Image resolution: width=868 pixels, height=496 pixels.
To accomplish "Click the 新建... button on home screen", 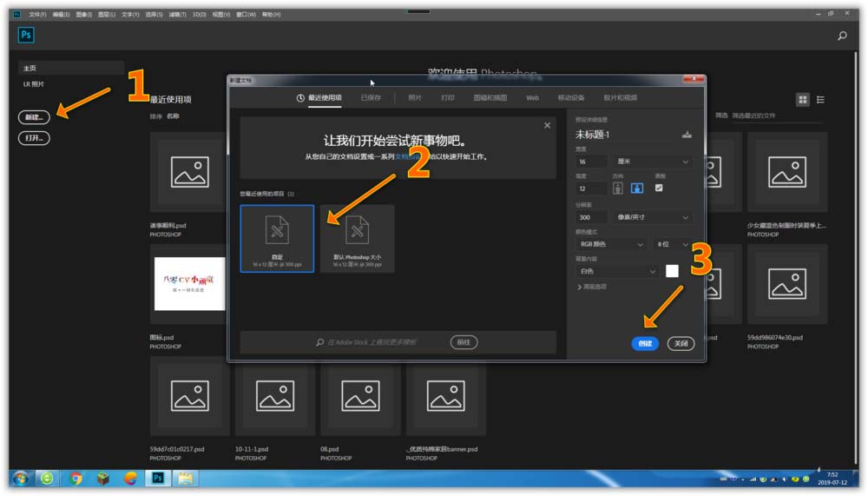I will coord(35,117).
